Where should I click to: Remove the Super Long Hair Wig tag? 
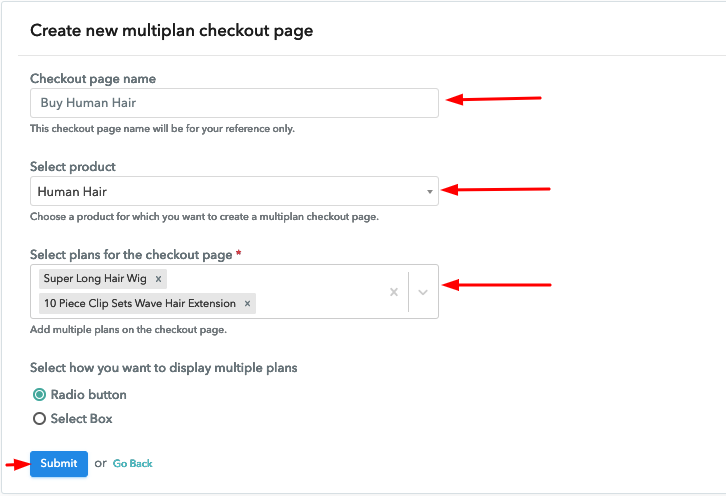point(158,279)
